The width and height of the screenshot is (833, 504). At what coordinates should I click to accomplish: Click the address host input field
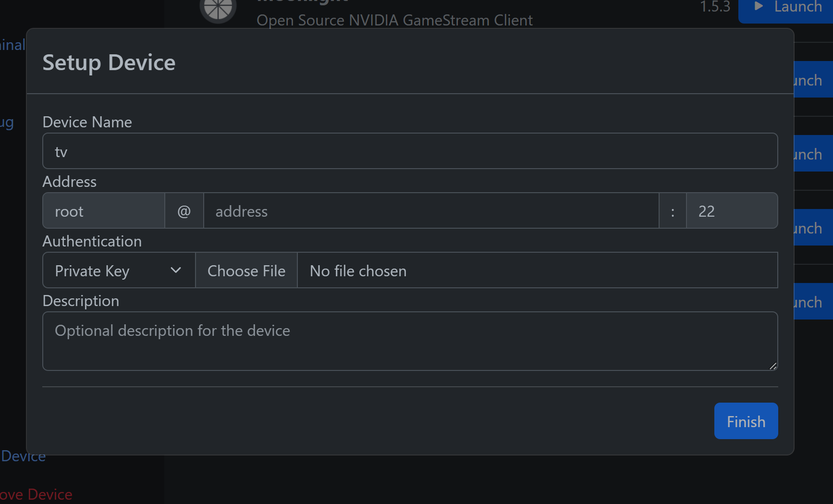coord(431,210)
